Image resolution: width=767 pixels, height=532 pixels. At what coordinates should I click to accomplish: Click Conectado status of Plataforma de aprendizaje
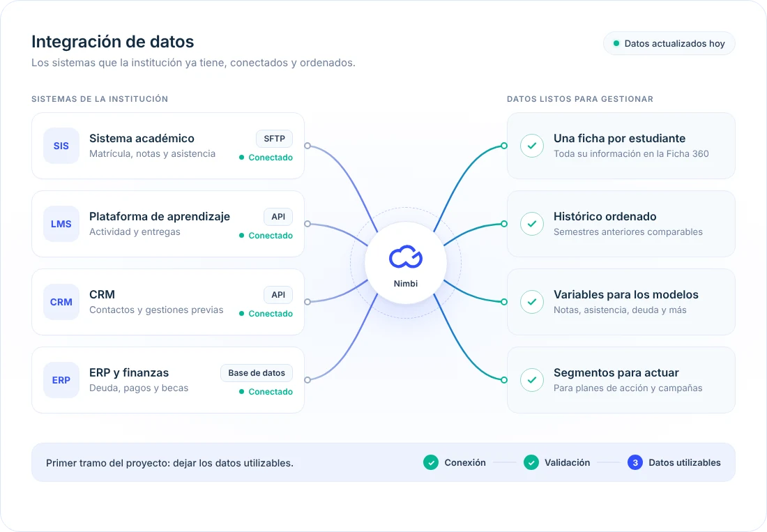point(266,236)
